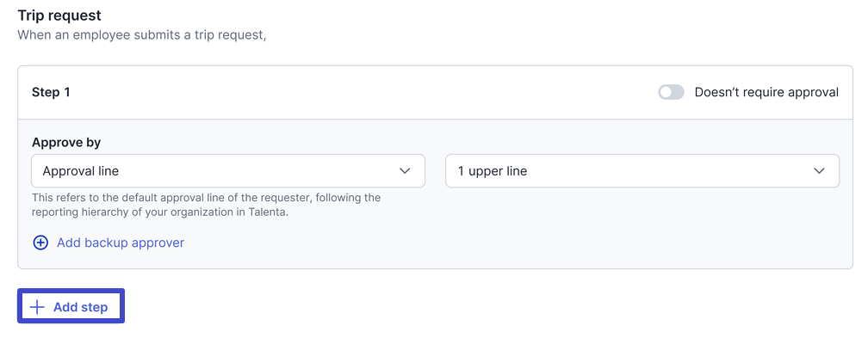This screenshot has height=338, width=868.
Task: Click the Trip request section heading
Action: pyautogui.click(x=59, y=15)
